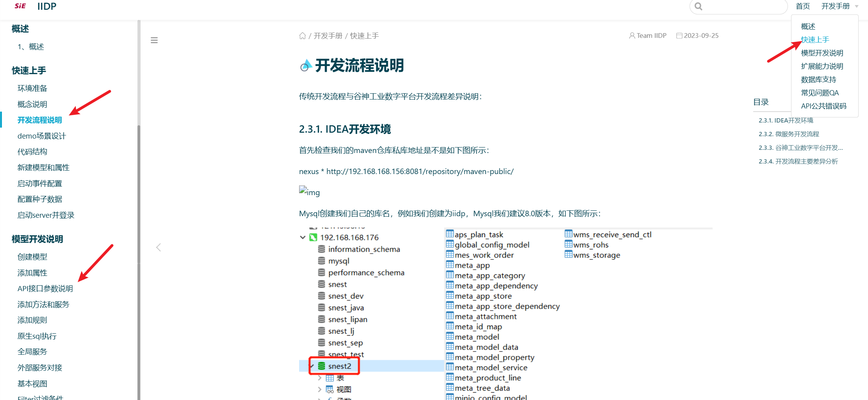The height and width of the screenshot is (400, 868).
Task: Click the home icon in breadcrumb
Action: tap(302, 36)
